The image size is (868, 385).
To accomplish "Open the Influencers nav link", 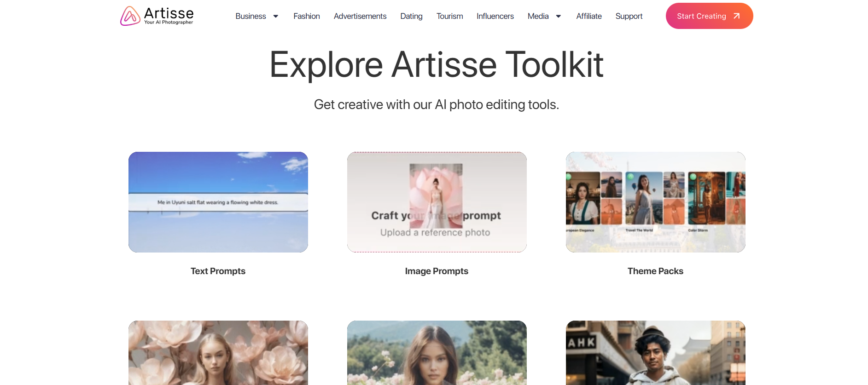I will [495, 17].
